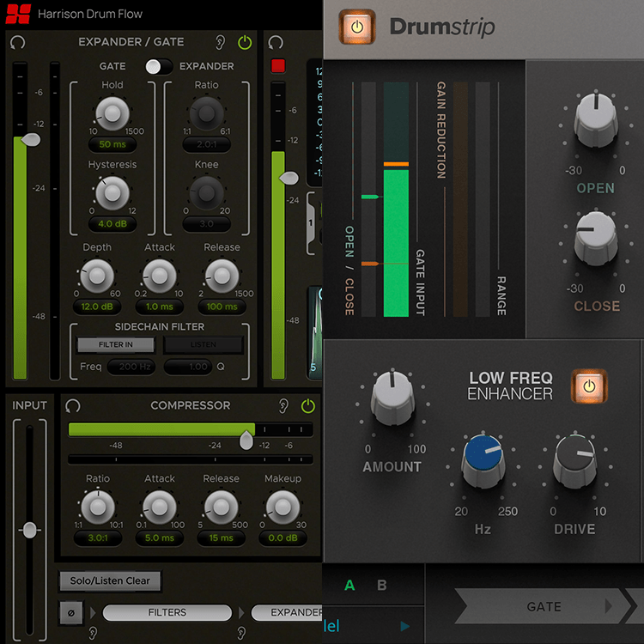This screenshot has height=644, width=644.
Task: Click the blue Hz frequency knob
Action: pos(483,461)
